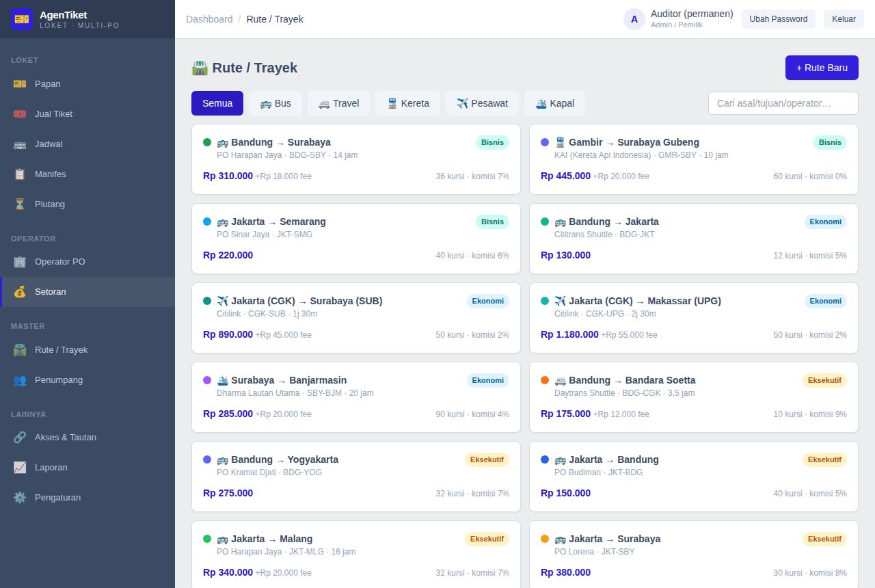Image resolution: width=875 pixels, height=588 pixels.
Task: Click the text "PO Kramat Djati · BDG-YOG"
Action: coord(269,472)
